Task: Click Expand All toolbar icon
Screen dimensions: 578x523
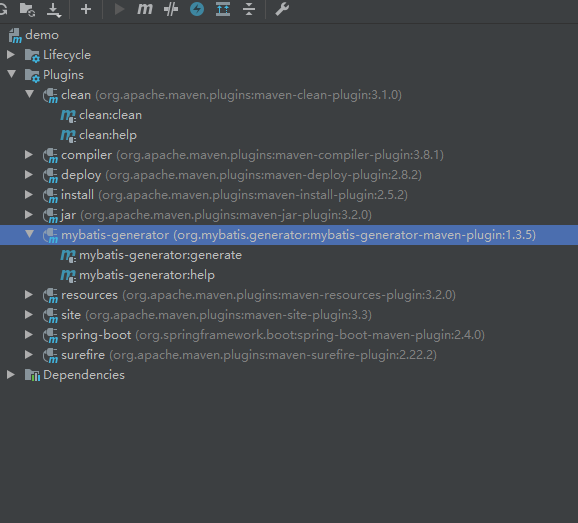Action: pyautogui.click(x=223, y=9)
